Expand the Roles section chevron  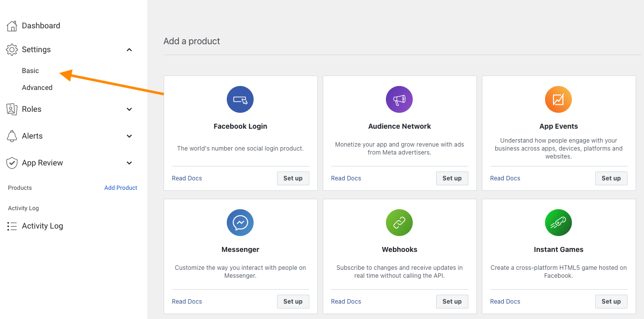click(129, 109)
